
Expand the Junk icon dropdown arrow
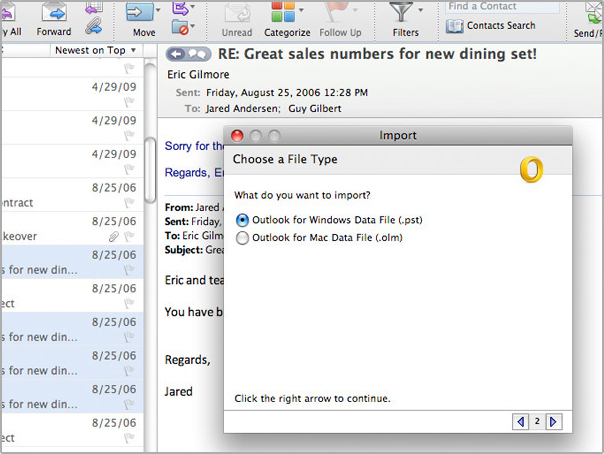pos(193,26)
